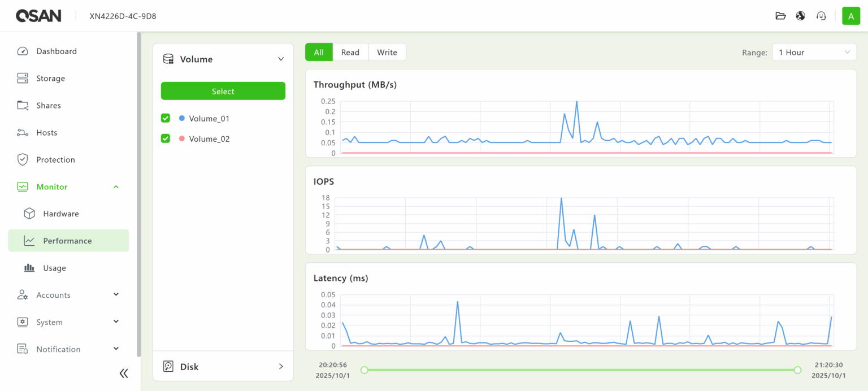The width and height of the screenshot is (868, 391).
Task: Collapse the Volume panel chevron
Action: tap(281, 59)
